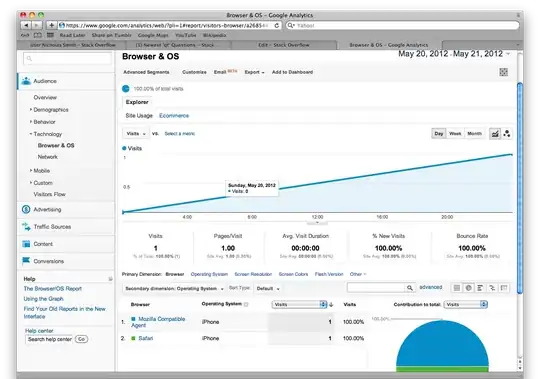Select the Week graph interval
The image size is (540, 379).
[x=455, y=134]
